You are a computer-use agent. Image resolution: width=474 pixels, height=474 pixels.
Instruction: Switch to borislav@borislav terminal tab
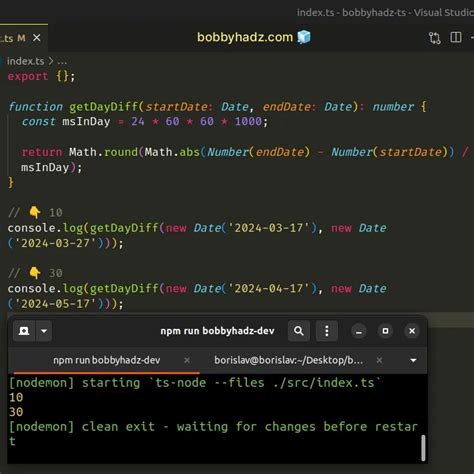289,360
